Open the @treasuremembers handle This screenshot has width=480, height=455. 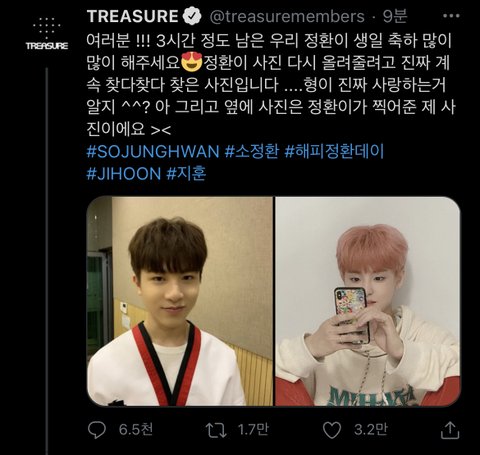[x=287, y=17]
